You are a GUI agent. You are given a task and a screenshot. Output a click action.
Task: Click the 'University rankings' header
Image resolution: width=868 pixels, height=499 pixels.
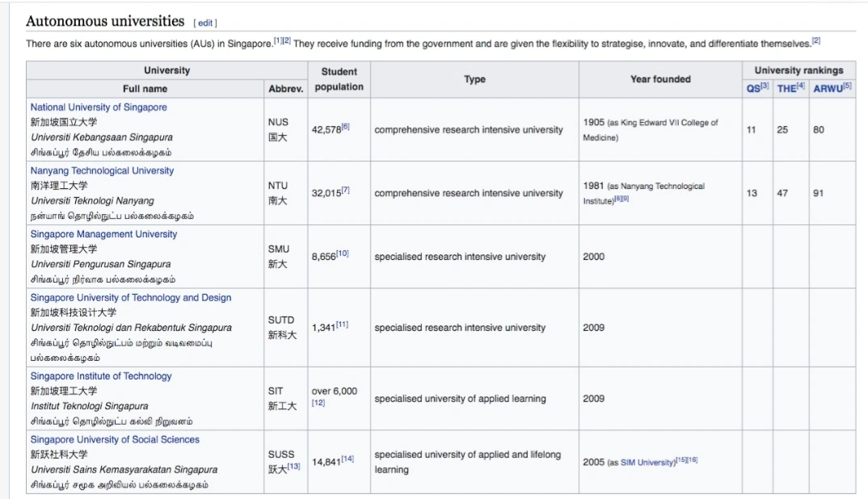pyautogui.click(x=798, y=70)
